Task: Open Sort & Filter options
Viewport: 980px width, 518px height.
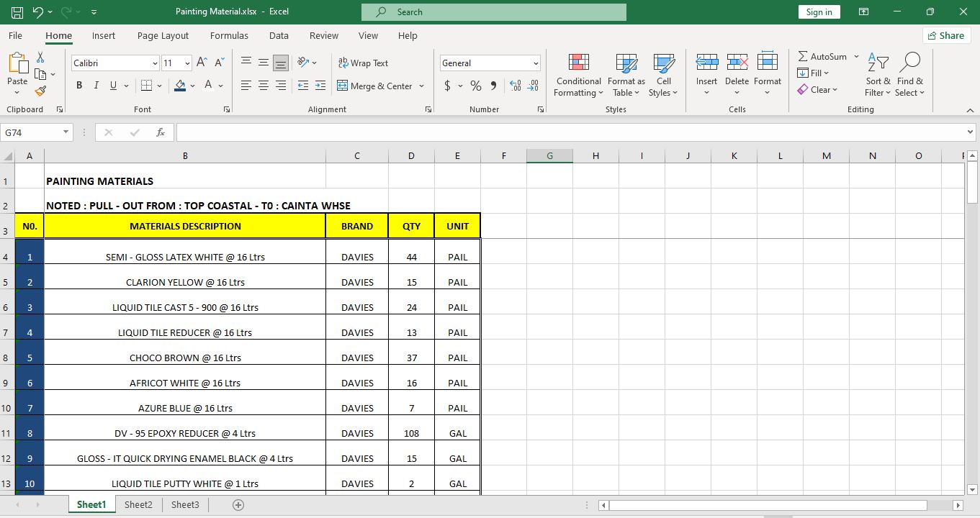Action: (878, 75)
